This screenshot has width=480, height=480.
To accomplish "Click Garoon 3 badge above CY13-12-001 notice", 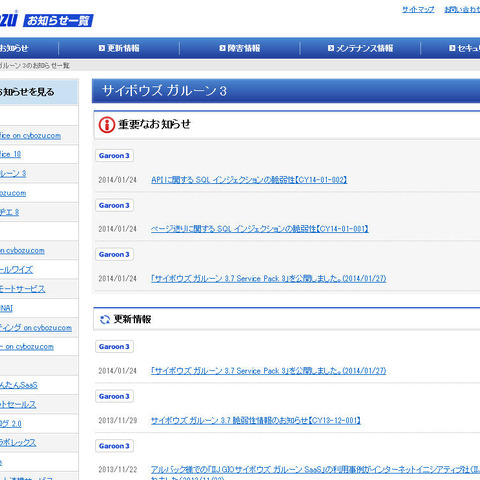I will [x=114, y=396].
